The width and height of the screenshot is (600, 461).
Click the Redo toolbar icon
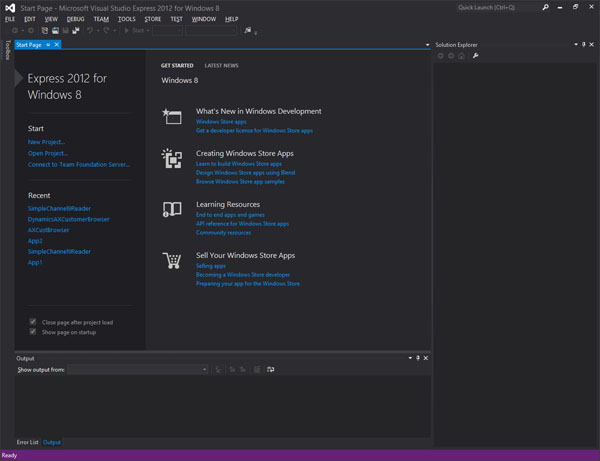(x=106, y=31)
